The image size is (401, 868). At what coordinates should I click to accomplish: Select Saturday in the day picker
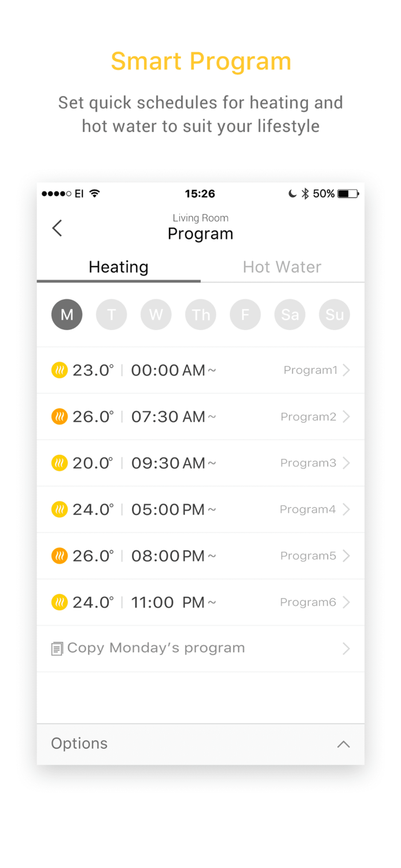(289, 314)
